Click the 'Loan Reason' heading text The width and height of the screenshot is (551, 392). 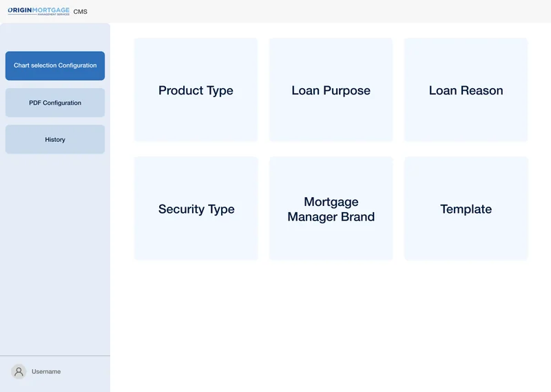tap(466, 90)
